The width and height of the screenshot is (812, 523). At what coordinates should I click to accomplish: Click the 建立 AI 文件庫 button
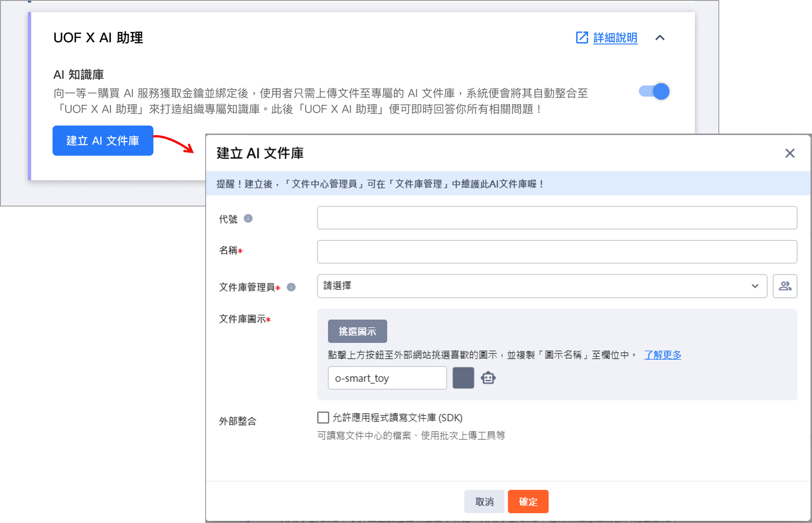(x=103, y=141)
